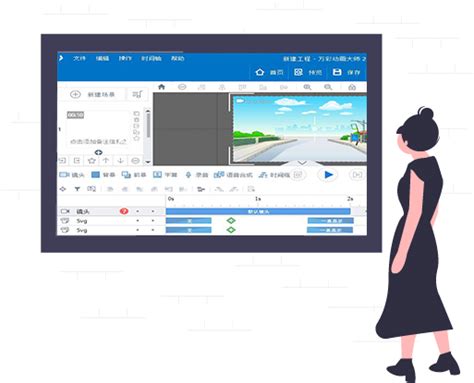
Task: Click the zoom in magnifier icon
Action: pos(307,87)
